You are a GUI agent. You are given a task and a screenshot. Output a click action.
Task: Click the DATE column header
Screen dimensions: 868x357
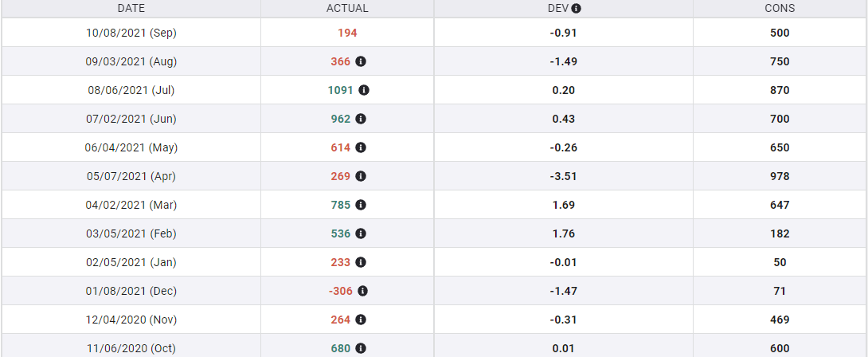click(131, 9)
